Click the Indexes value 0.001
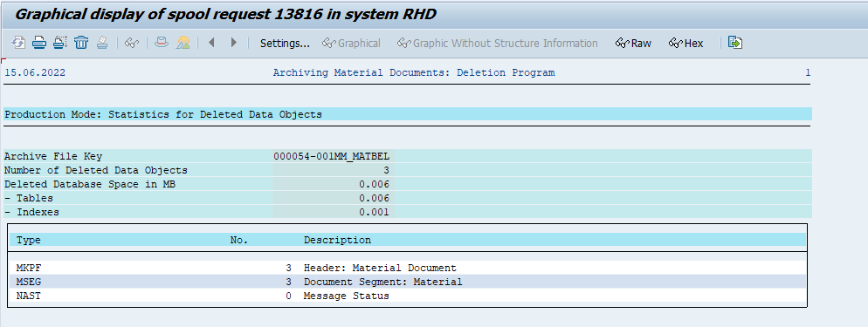868x327 pixels. [374, 212]
